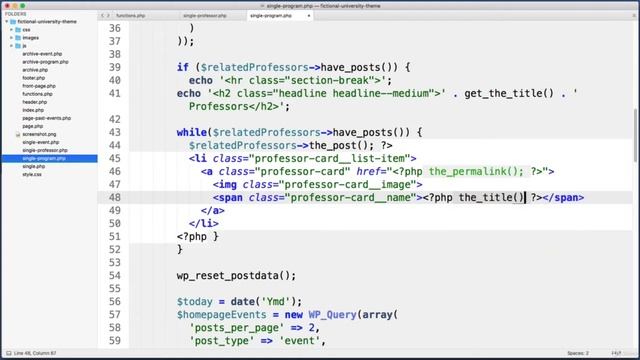Open style.css in the sidebar

click(32, 174)
